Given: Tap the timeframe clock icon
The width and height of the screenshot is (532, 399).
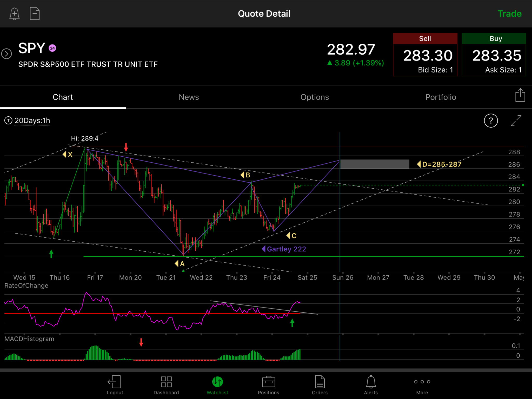Looking at the screenshot, I should 8,121.
